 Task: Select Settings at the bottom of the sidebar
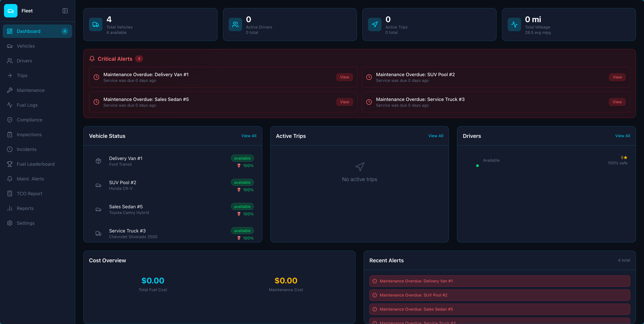(26, 223)
